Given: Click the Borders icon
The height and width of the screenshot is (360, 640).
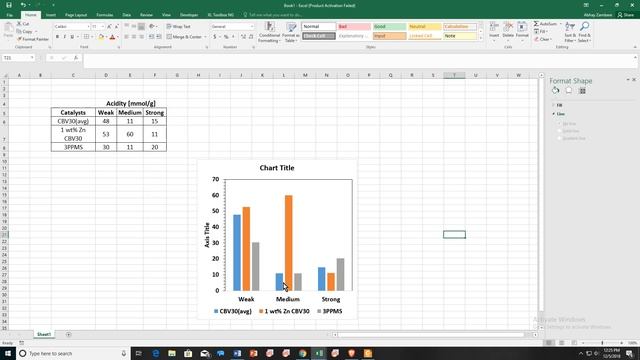Looking at the screenshot, I should [x=86, y=37].
